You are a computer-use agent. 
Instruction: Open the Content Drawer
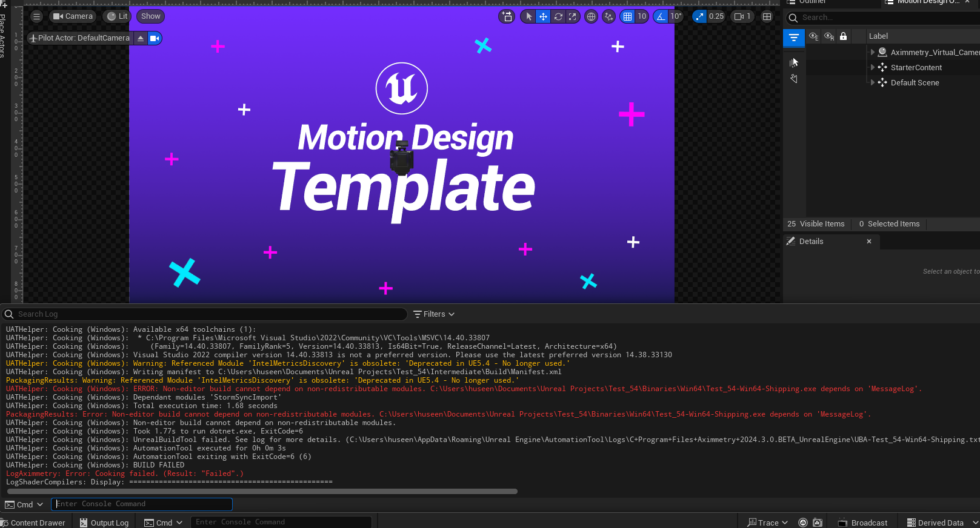[33, 523]
